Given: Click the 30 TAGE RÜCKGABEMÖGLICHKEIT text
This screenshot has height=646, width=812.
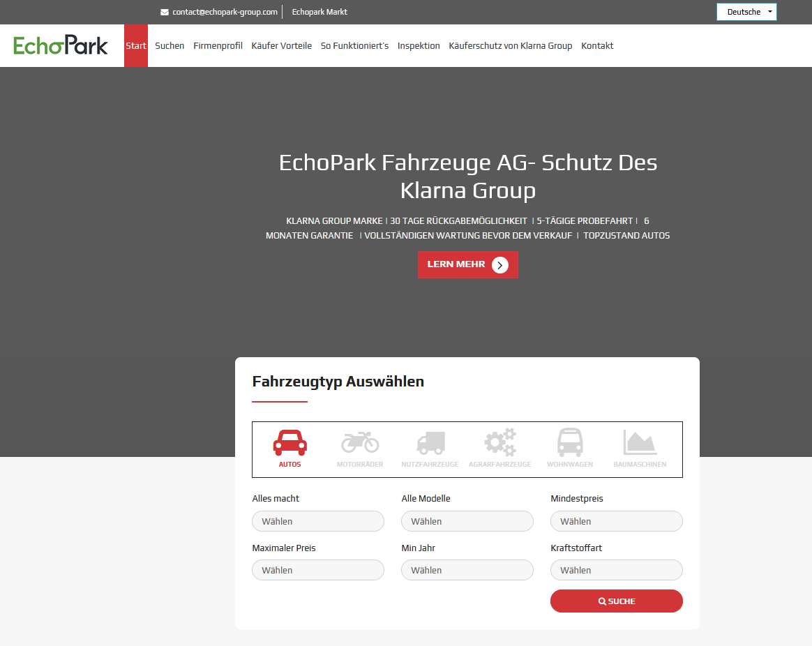Looking at the screenshot, I should coord(458,220).
